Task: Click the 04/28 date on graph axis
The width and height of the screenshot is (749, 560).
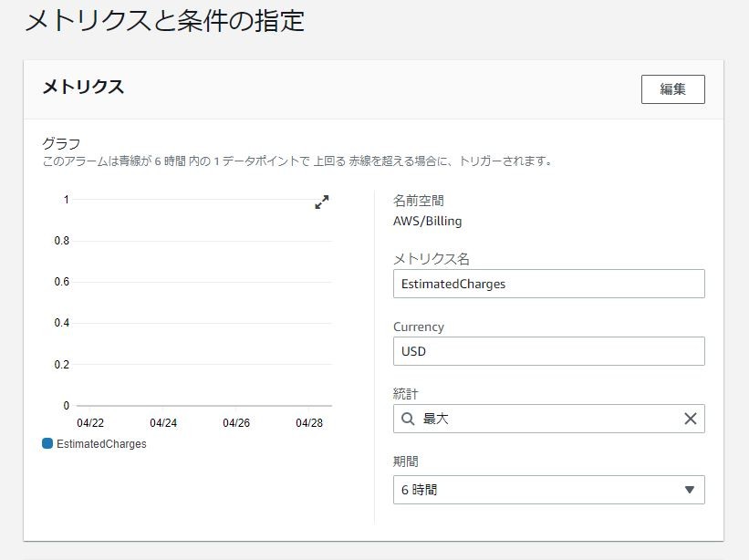Action: 309,423
